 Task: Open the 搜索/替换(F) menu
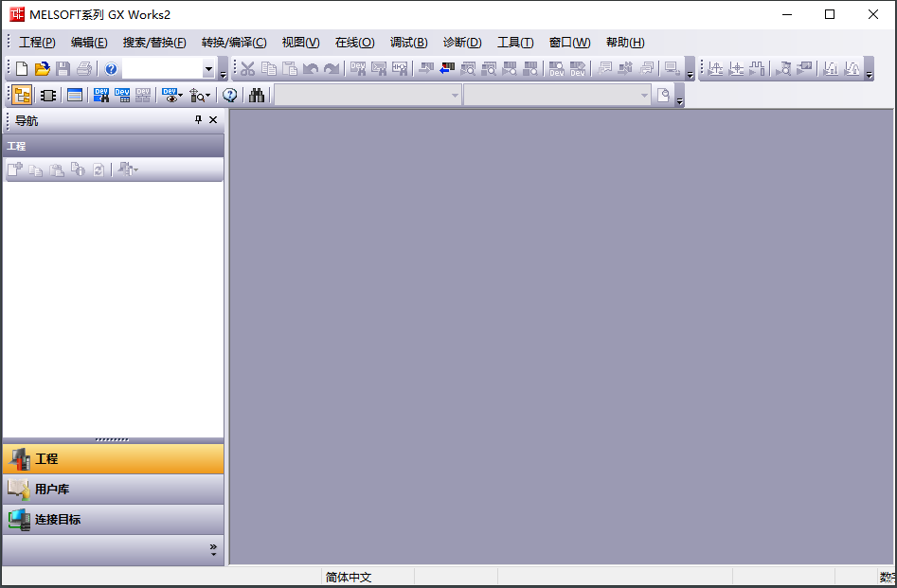(x=154, y=43)
